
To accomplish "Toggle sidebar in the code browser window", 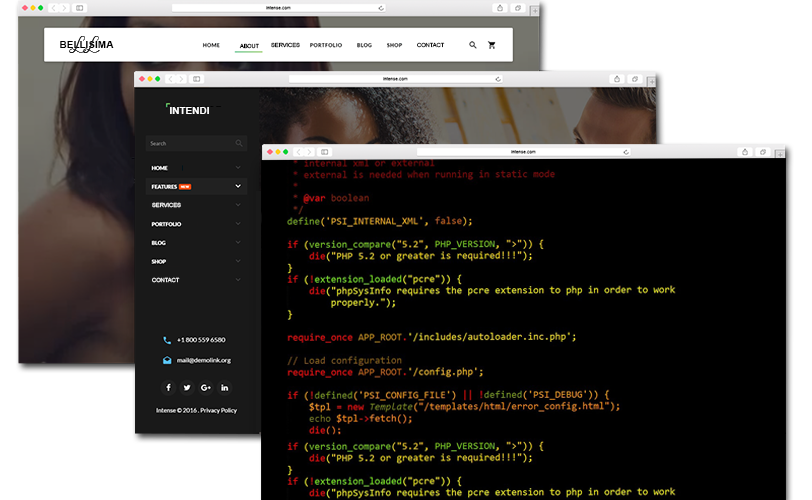I will click(325, 152).
